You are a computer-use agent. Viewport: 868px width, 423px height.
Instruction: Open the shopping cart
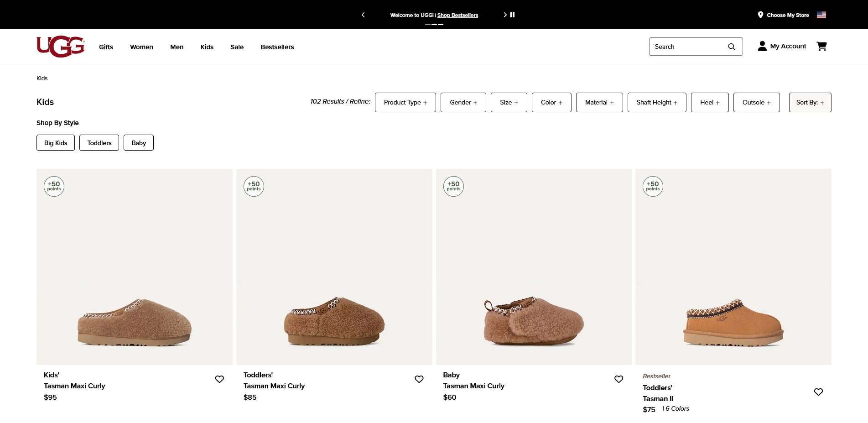point(821,46)
